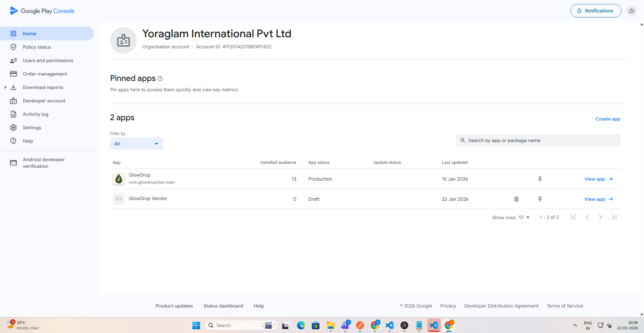644x333 pixels.
Task: Pin the GlowDrop Vendor app
Action: [540, 199]
